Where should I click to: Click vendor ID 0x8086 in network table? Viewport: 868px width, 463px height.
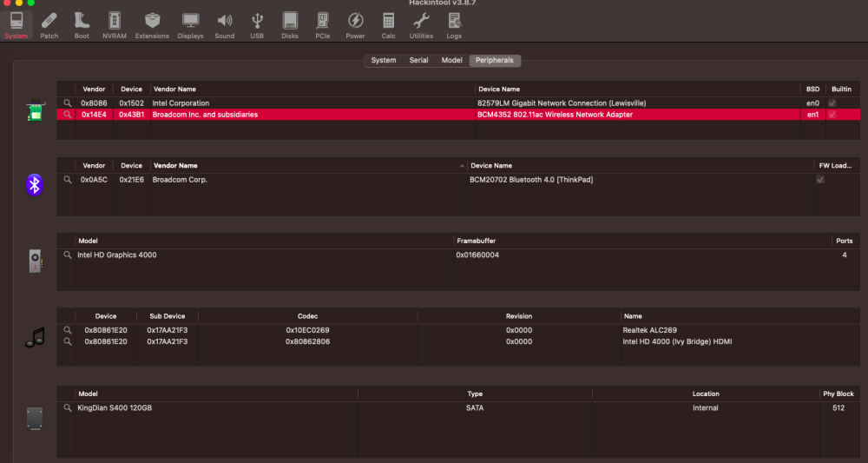tap(94, 103)
